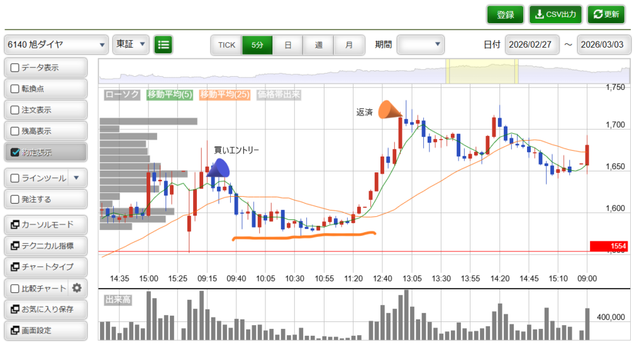Click the gear icon next to 比較チャート
Screen dimensions: 644x359
(x=77, y=289)
